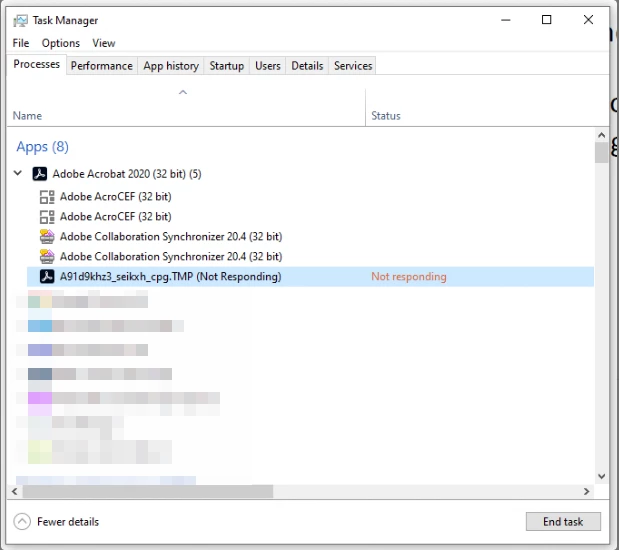
Task: Open the View menu
Action: click(x=104, y=43)
